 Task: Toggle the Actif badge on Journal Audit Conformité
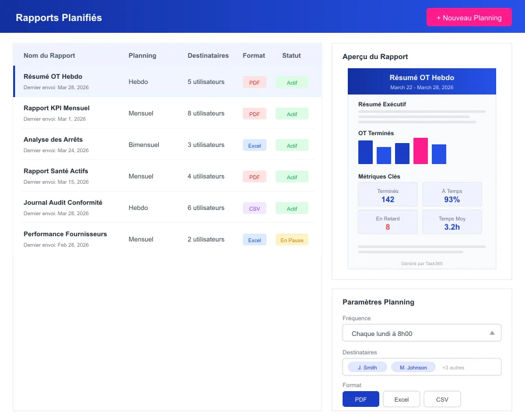pyautogui.click(x=291, y=208)
